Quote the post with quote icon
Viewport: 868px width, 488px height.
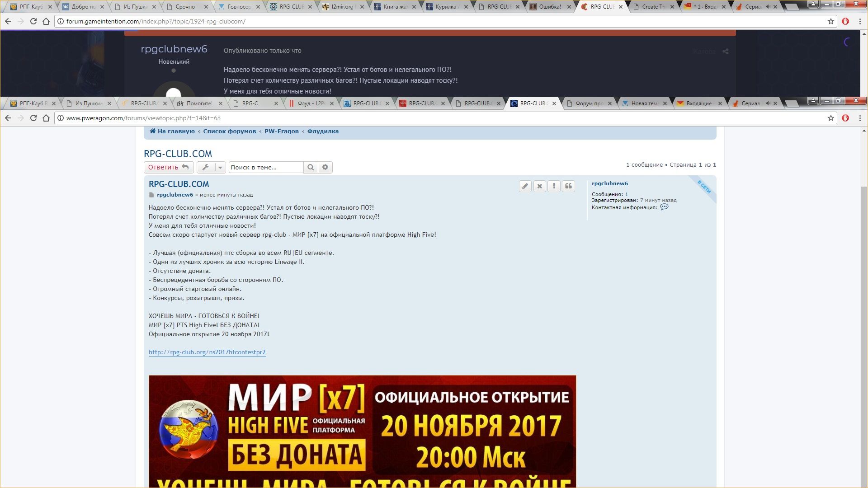(568, 186)
